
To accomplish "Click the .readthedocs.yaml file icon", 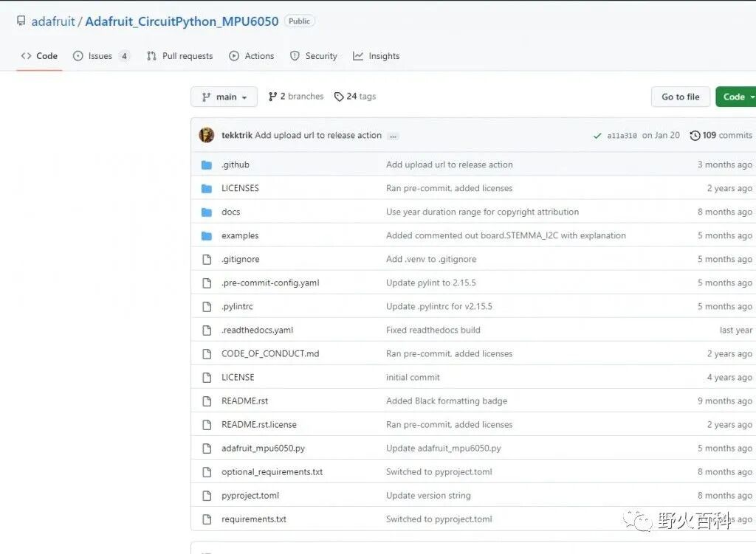I will click(x=207, y=330).
